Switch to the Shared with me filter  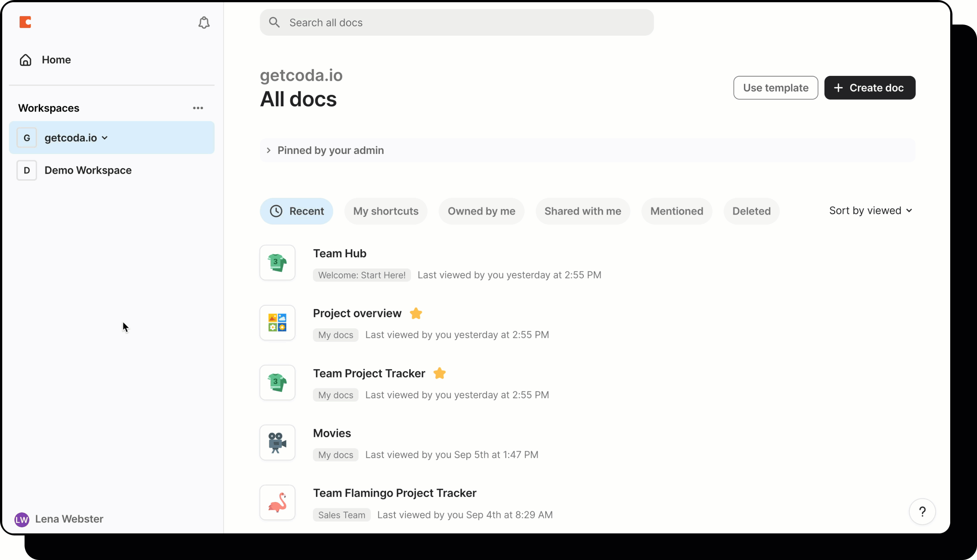(x=582, y=211)
